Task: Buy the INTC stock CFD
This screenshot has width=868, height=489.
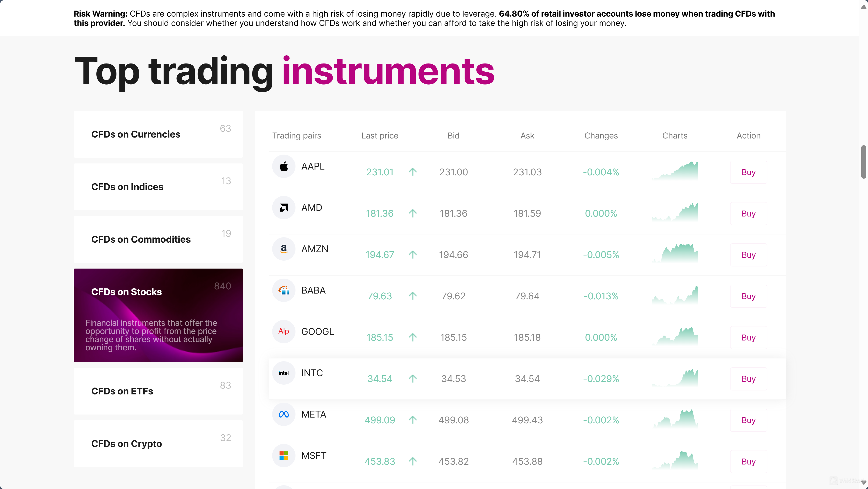Action: tap(748, 379)
